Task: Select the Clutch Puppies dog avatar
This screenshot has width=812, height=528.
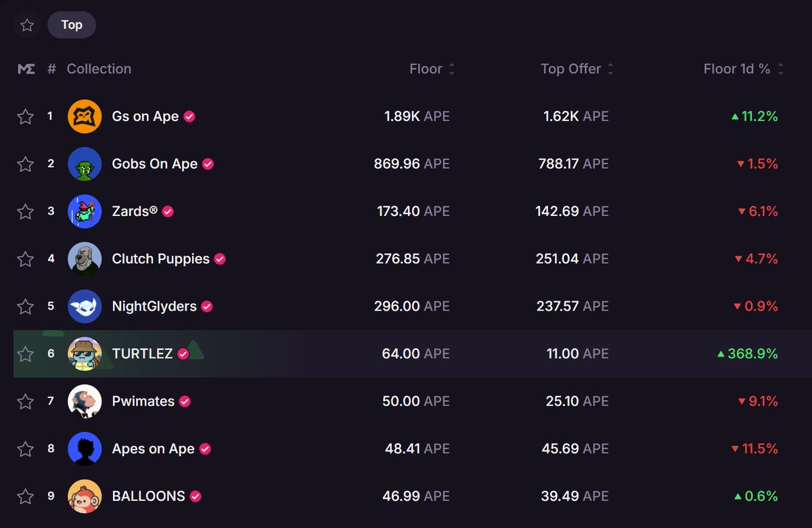Action: 85,259
